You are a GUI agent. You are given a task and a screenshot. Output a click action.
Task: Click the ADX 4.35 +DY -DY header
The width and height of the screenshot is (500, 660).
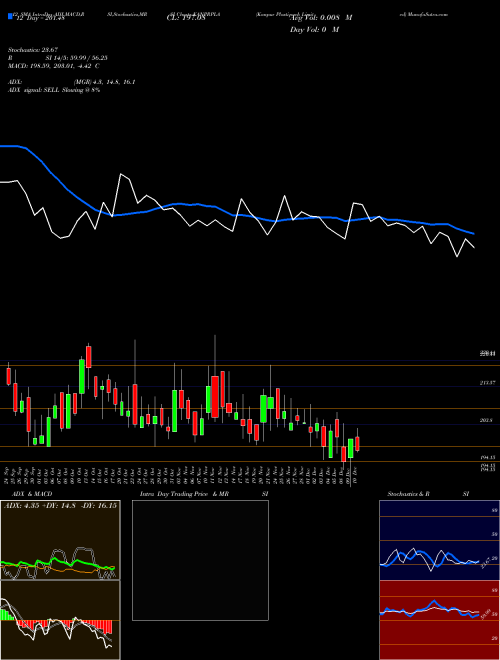pyautogui.click(x=60, y=505)
